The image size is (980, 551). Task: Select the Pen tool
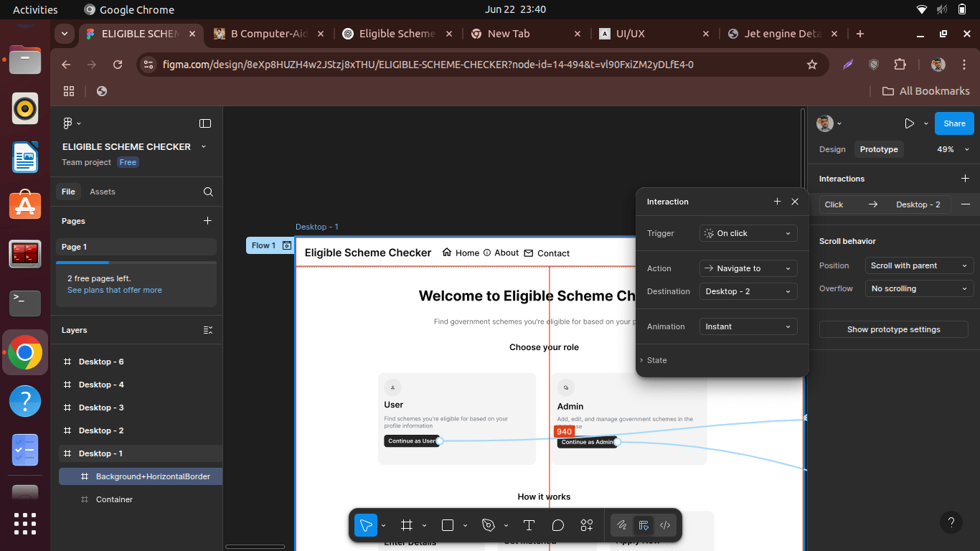point(489,525)
